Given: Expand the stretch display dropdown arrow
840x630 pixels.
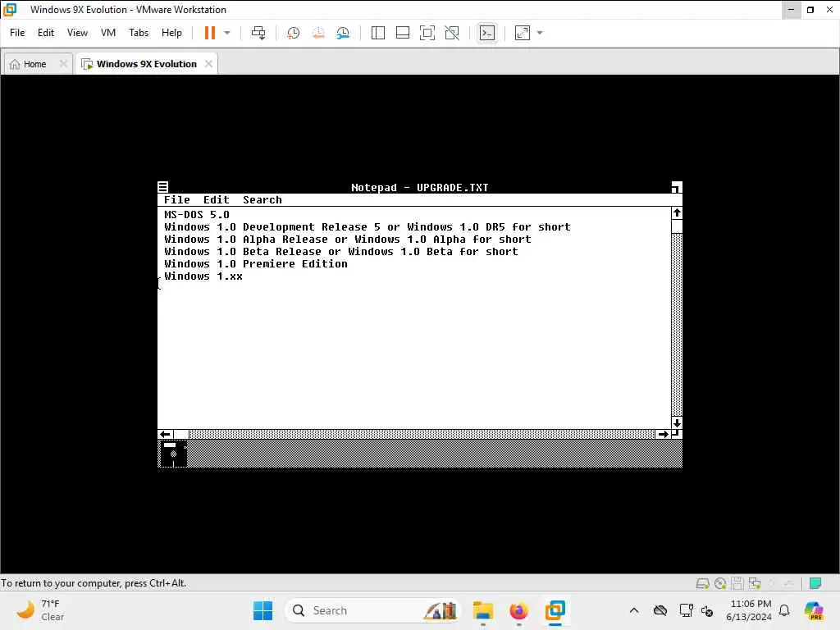Looking at the screenshot, I should coord(540,33).
